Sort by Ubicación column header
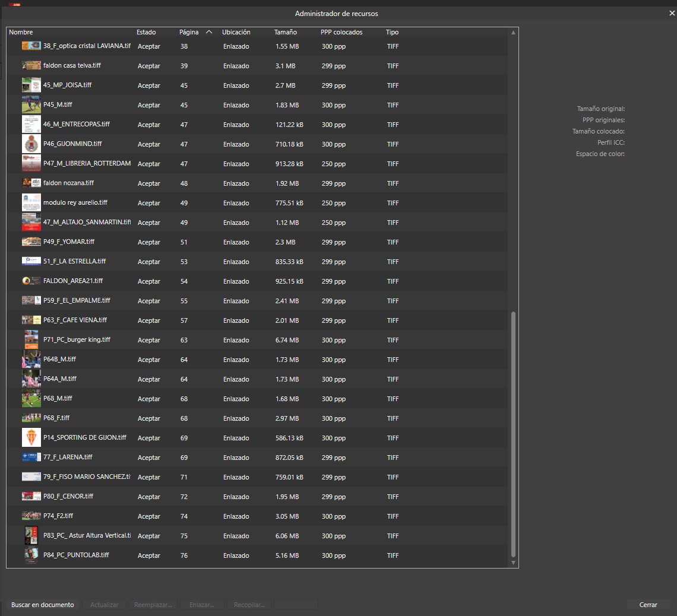 click(x=236, y=33)
